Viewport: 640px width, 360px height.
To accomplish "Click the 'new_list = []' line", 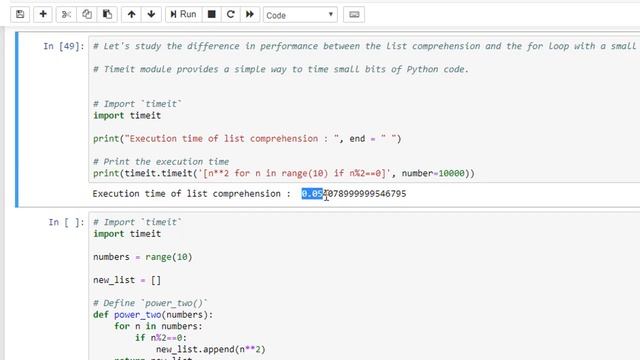I will pyautogui.click(x=127, y=280).
